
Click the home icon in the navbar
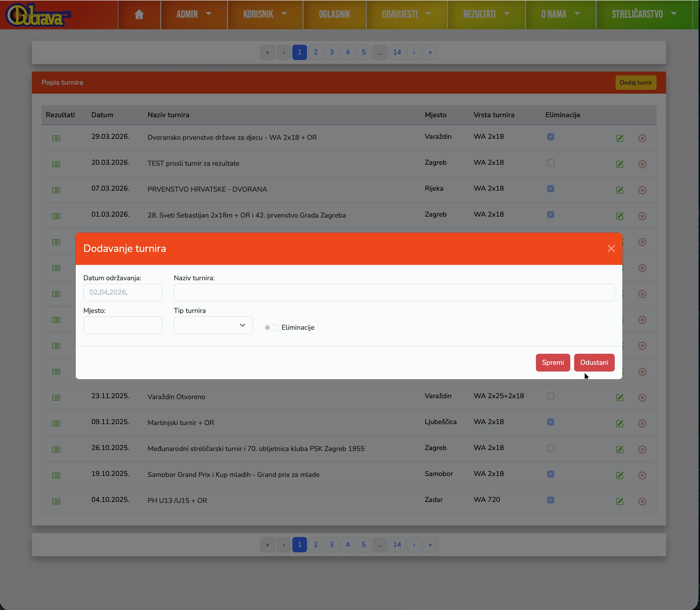(139, 14)
